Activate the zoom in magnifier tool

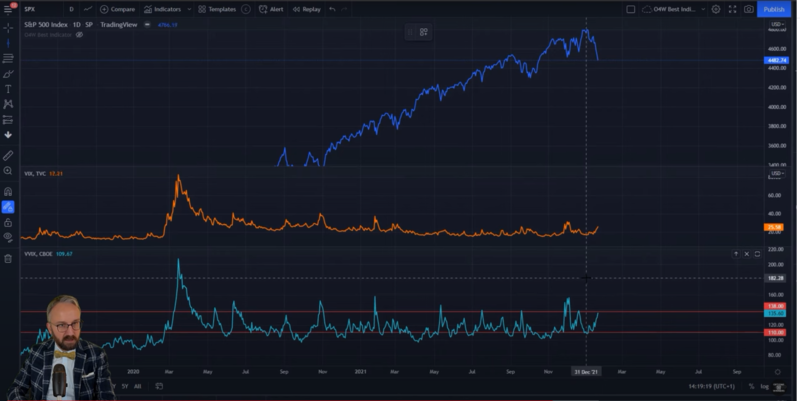click(8, 171)
